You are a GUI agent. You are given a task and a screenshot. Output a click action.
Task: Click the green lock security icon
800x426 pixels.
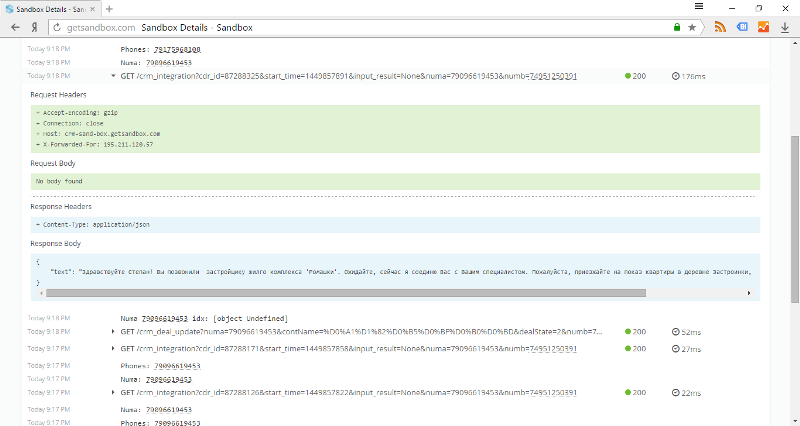[677, 28]
